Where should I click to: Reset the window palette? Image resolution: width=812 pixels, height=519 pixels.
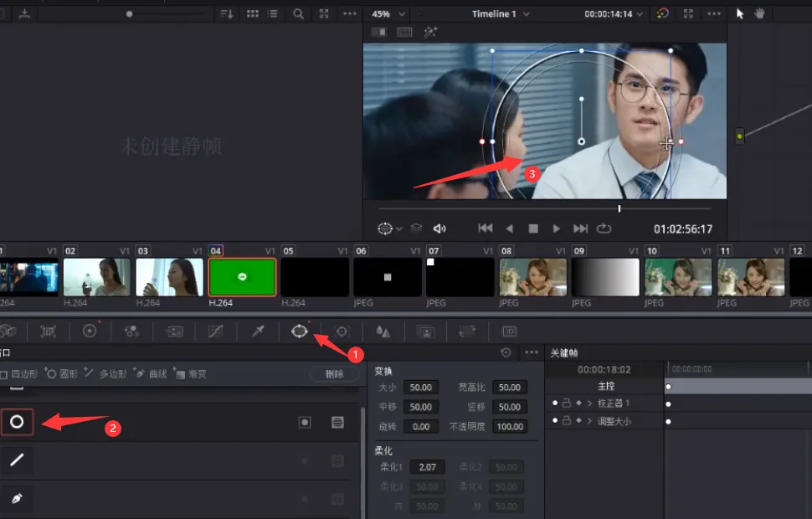[506, 352]
